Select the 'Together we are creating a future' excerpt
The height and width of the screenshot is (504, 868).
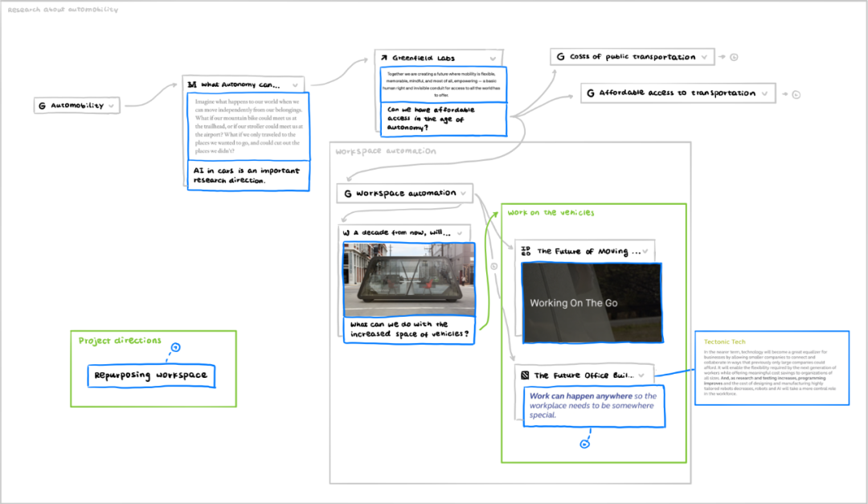(x=443, y=84)
